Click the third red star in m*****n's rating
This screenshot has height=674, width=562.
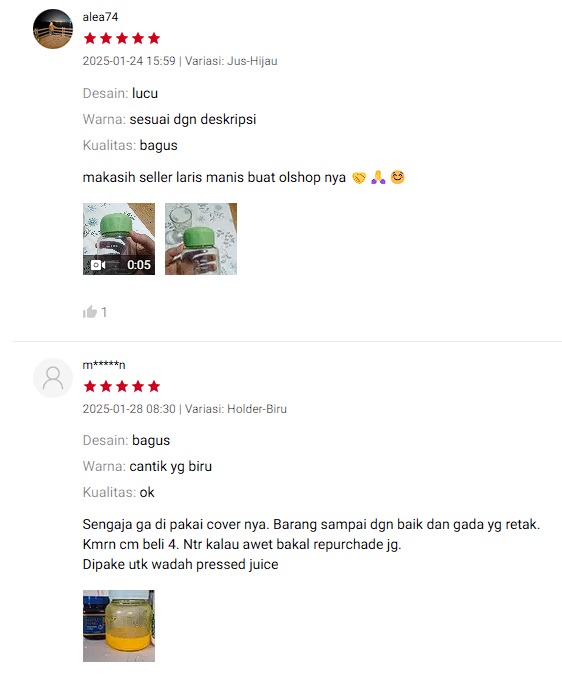coord(122,386)
